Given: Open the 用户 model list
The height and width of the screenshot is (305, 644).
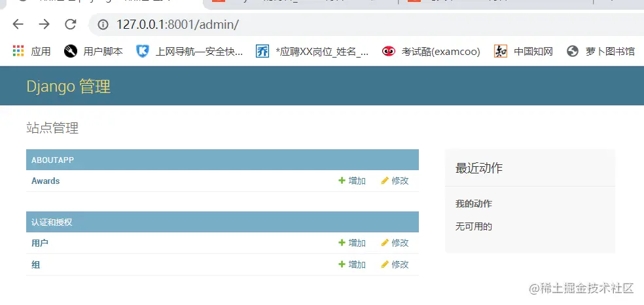Looking at the screenshot, I should (x=40, y=243).
